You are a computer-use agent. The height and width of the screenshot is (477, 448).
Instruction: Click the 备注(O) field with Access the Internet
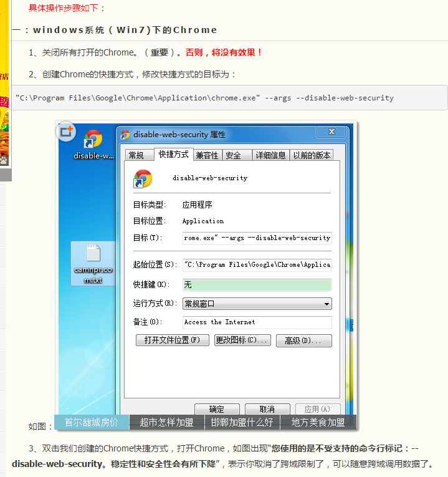click(257, 322)
